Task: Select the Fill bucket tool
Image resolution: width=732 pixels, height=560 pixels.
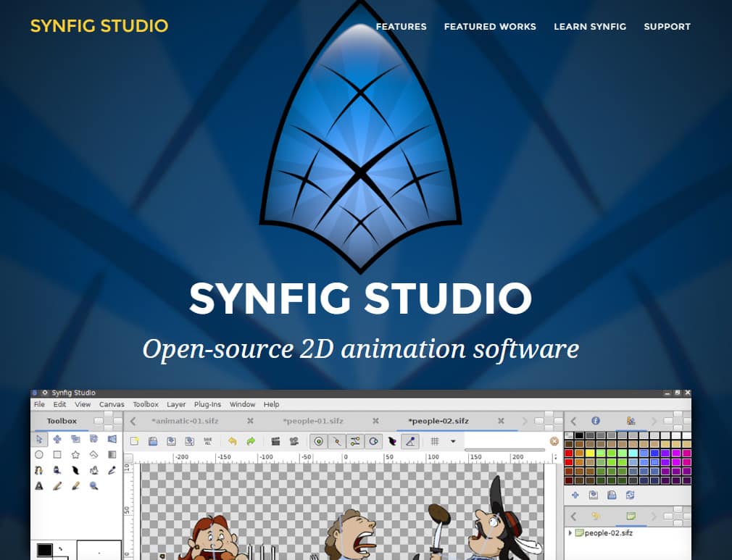Action: point(93,470)
